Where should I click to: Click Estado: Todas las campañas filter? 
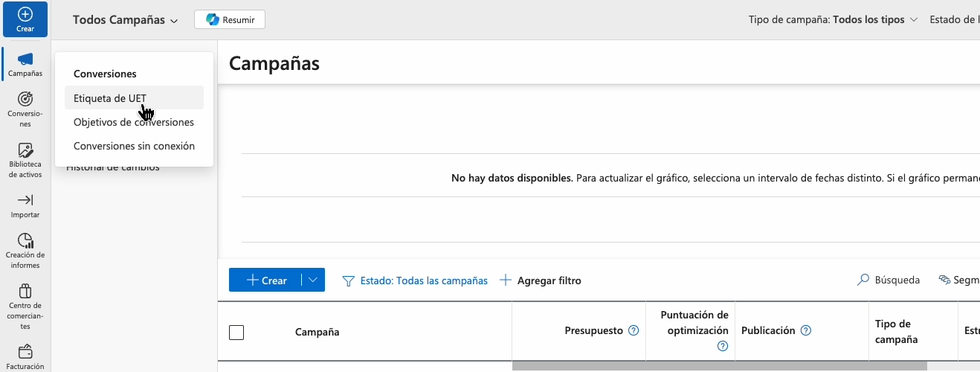(415, 280)
